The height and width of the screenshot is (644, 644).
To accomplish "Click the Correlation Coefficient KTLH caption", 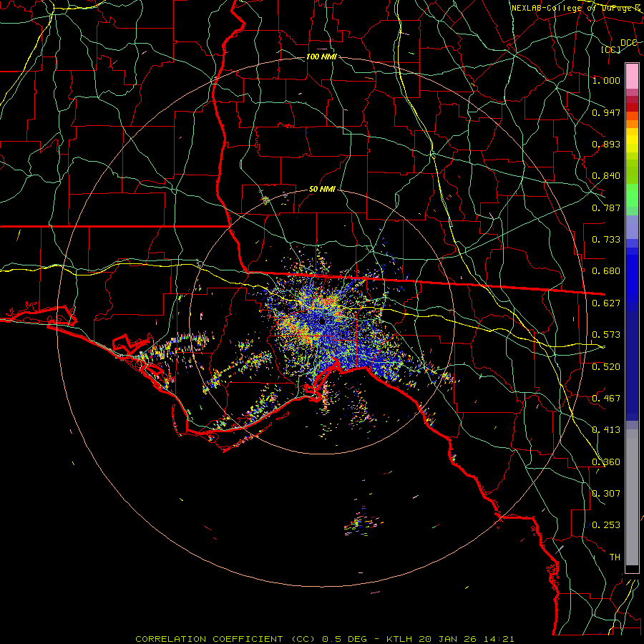I will [x=325, y=639].
